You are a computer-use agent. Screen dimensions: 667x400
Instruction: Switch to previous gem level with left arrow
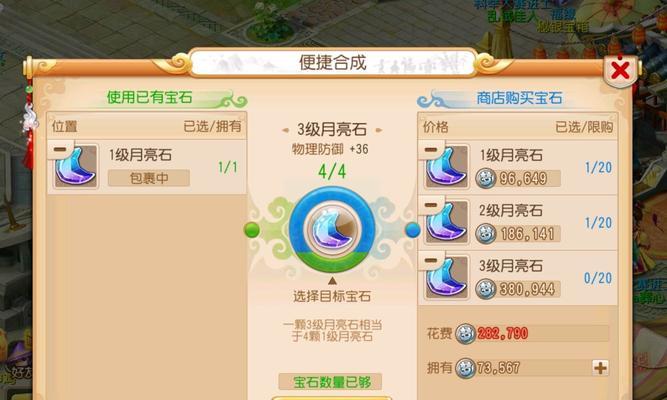(285, 130)
